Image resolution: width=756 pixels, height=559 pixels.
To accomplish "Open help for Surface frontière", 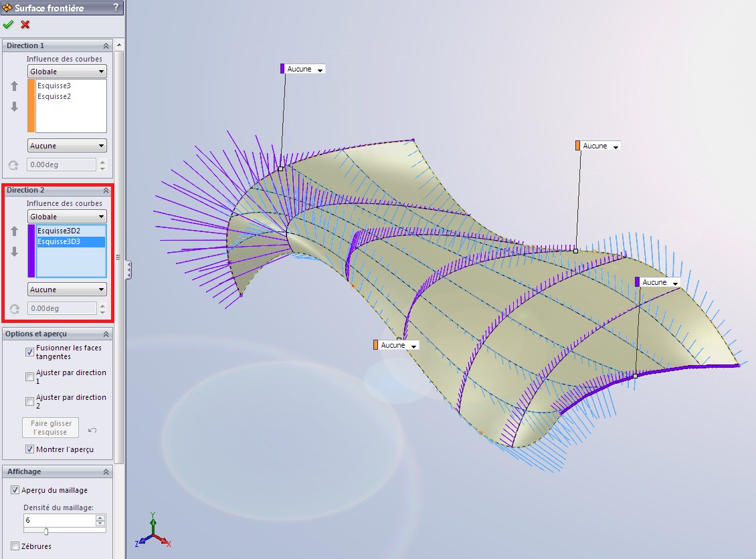I will pos(116,7).
